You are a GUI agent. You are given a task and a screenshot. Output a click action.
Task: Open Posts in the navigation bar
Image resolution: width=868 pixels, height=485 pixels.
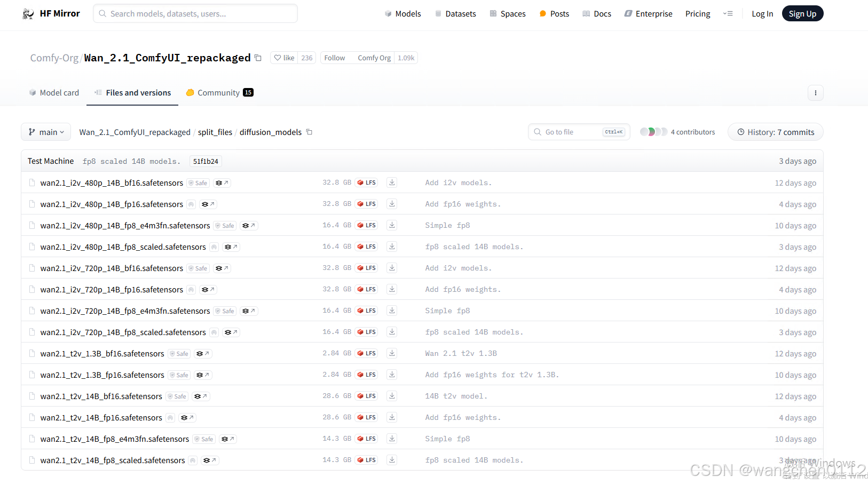click(554, 14)
